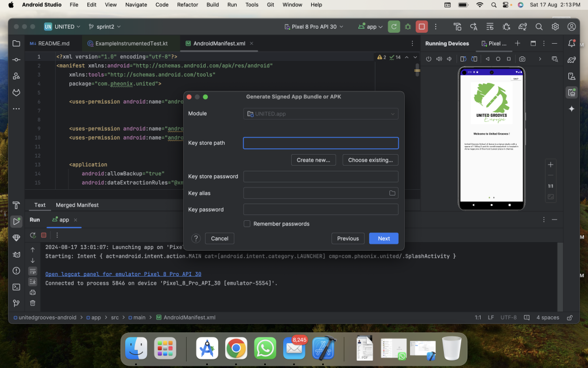Image resolution: width=588 pixels, height=368 pixels.
Task: Click the Debug app bug icon
Action: pos(408,26)
